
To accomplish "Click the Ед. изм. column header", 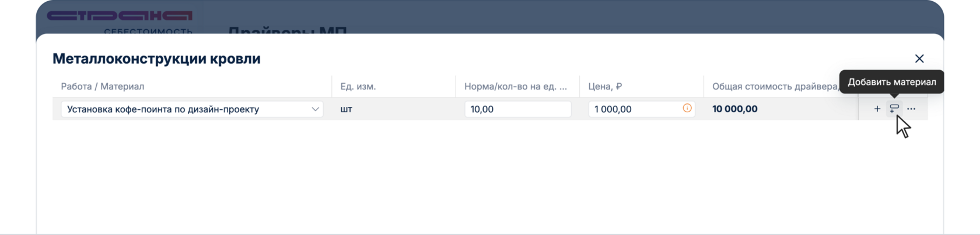I will click(x=358, y=87).
